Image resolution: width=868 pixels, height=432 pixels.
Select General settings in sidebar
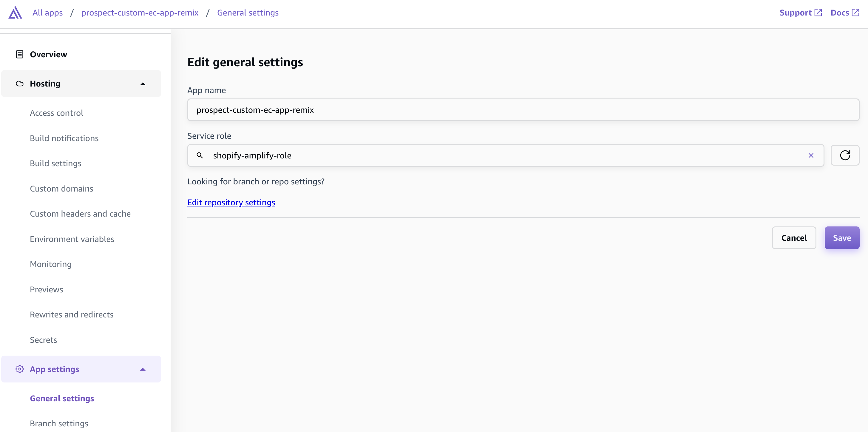point(62,398)
